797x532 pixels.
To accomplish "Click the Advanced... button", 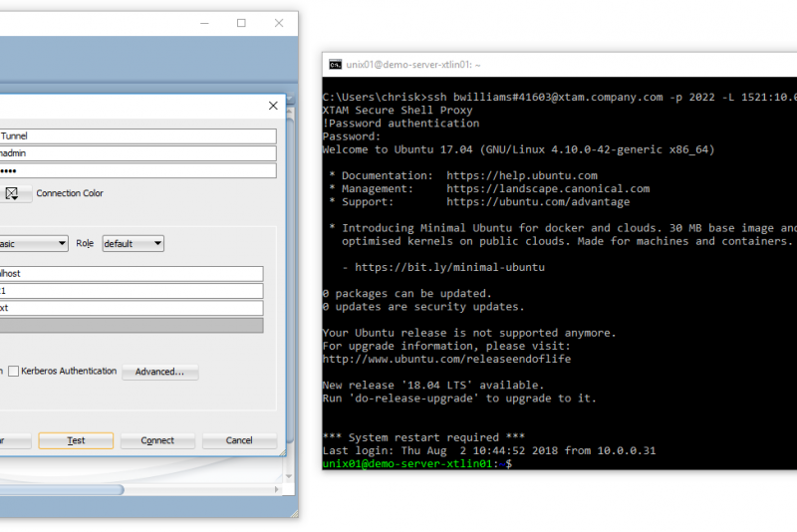I will tap(159, 372).
